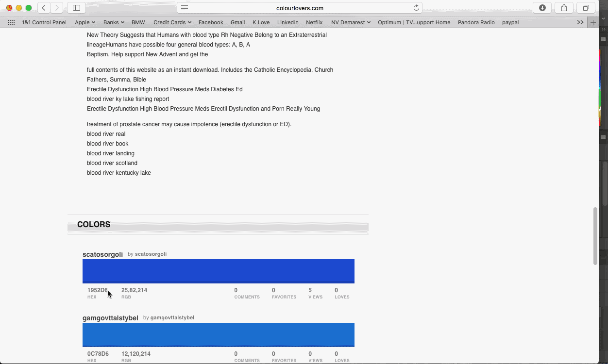Open the LinkedIn bookmark
608x364 pixels.
pos(288,22)
